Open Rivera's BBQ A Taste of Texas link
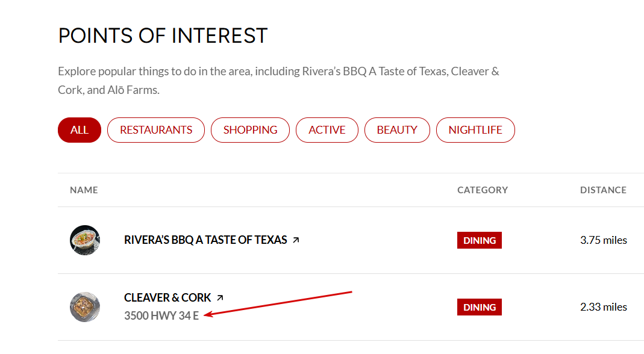 click(x=205, y=240)
